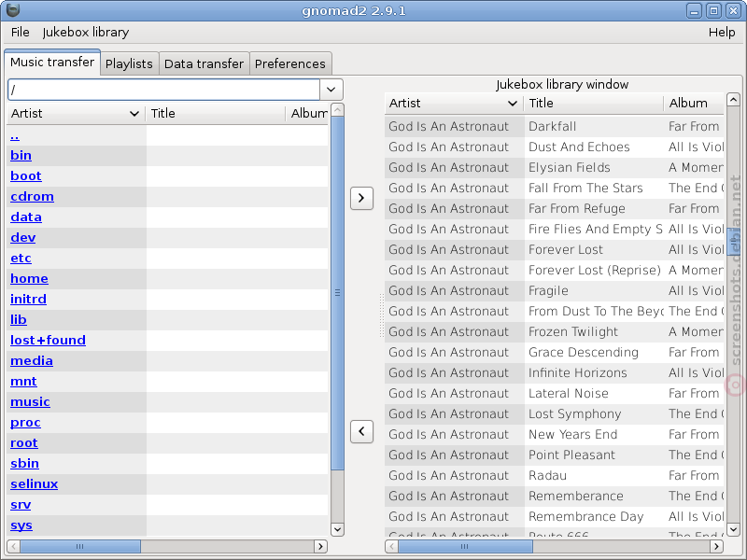Click the Title column header in the file list
Screen dimensions: 747x560
(x=216, y=113)
